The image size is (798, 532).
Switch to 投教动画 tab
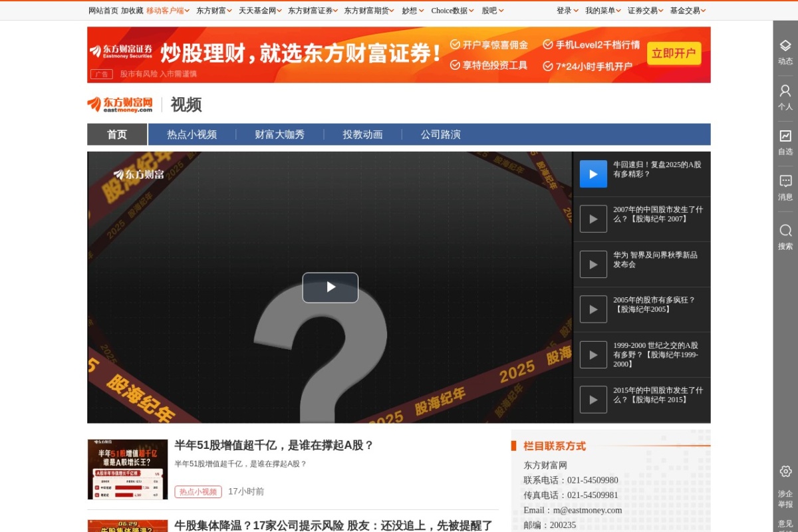(x=362, y=134)
